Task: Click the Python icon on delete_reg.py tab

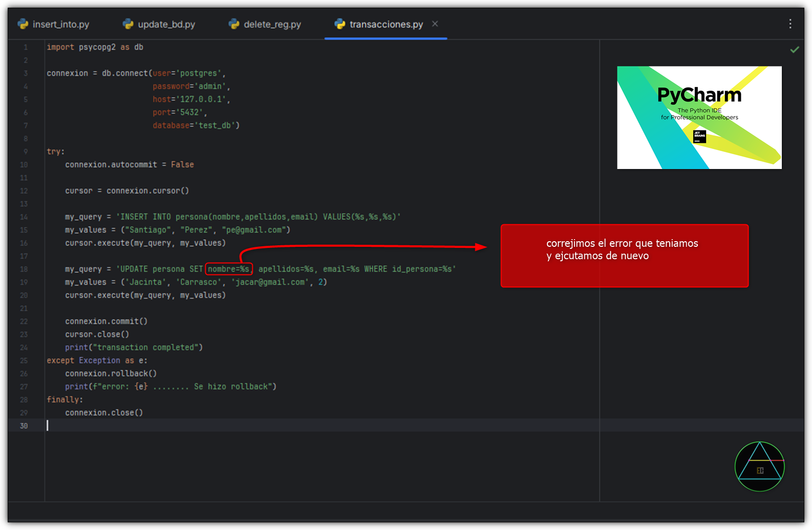Action: 234,24
